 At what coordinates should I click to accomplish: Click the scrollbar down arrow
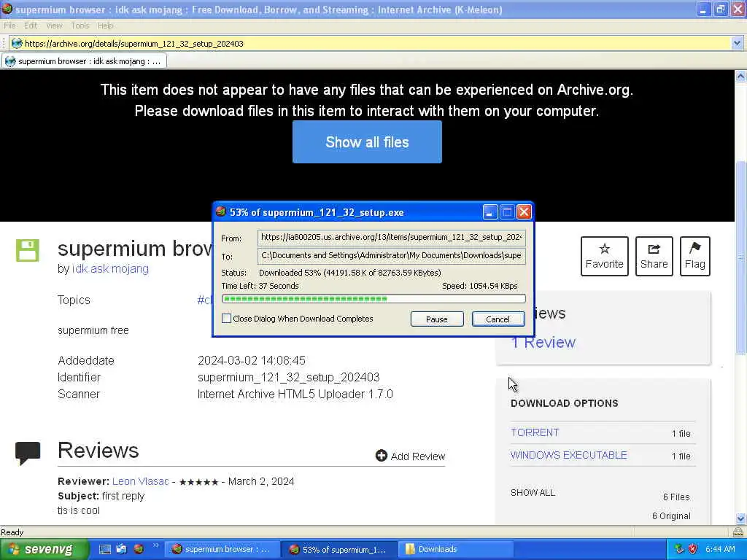point(740,518)
